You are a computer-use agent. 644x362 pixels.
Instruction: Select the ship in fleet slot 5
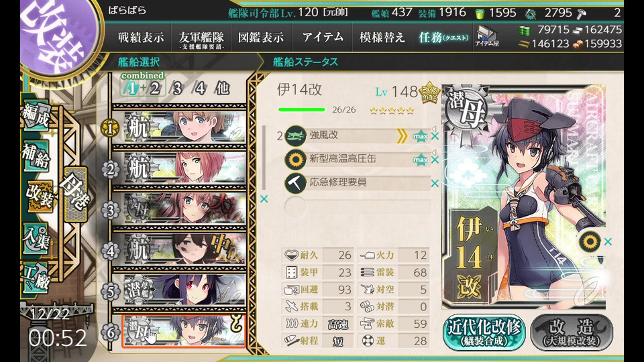coord(184,291)
